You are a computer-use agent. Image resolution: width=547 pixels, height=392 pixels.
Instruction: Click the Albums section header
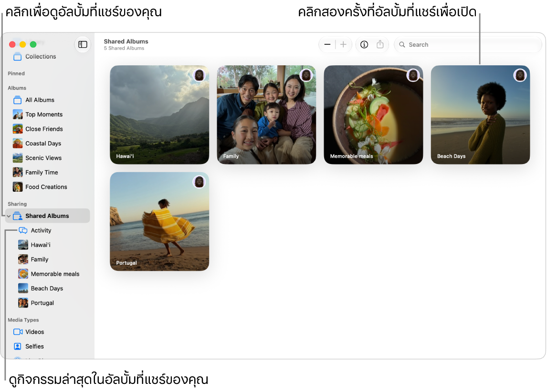[x=17, y=88]
